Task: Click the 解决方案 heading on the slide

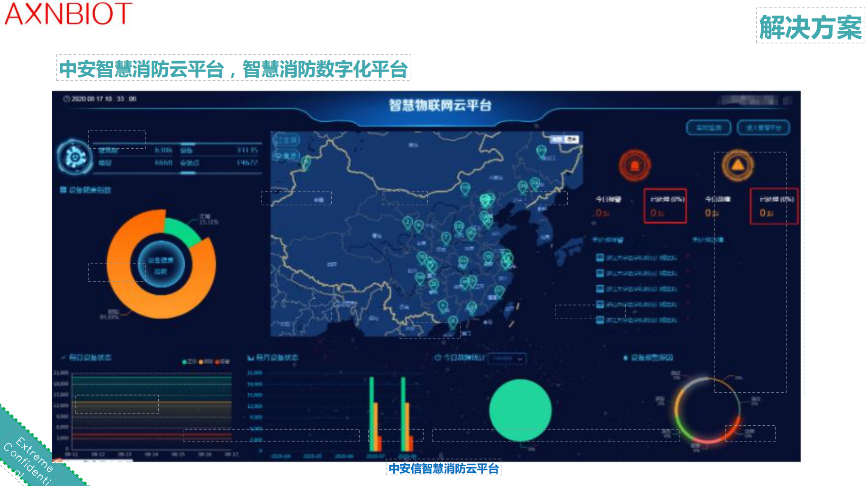Action: coord(810,27)
